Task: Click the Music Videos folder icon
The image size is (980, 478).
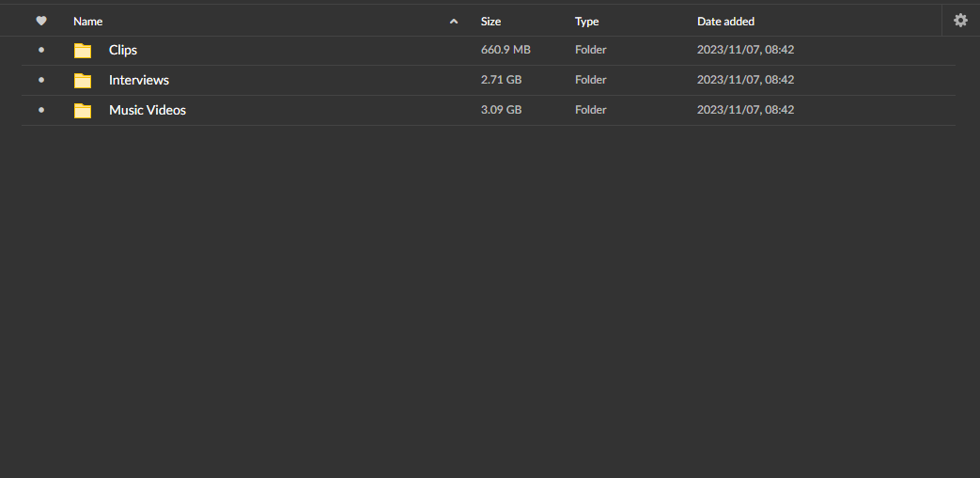Action: click(x=83, y=111)
